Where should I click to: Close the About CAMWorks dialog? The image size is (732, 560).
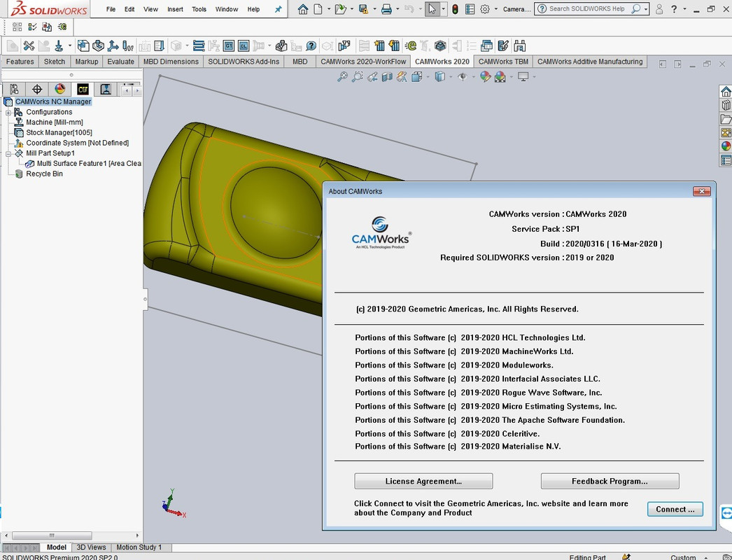click(x=702, y=191)
